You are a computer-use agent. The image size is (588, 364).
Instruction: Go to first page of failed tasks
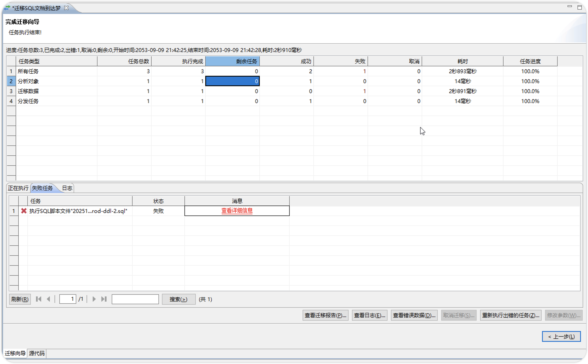point(39,299)
